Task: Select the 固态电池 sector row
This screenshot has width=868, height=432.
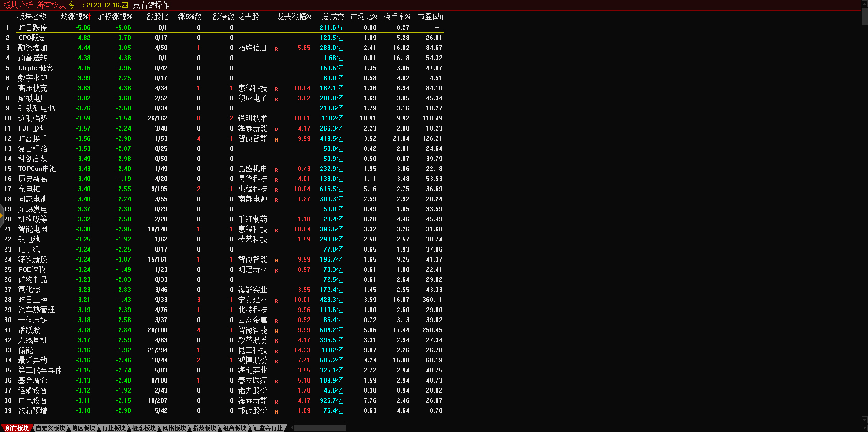Action: 33,199
